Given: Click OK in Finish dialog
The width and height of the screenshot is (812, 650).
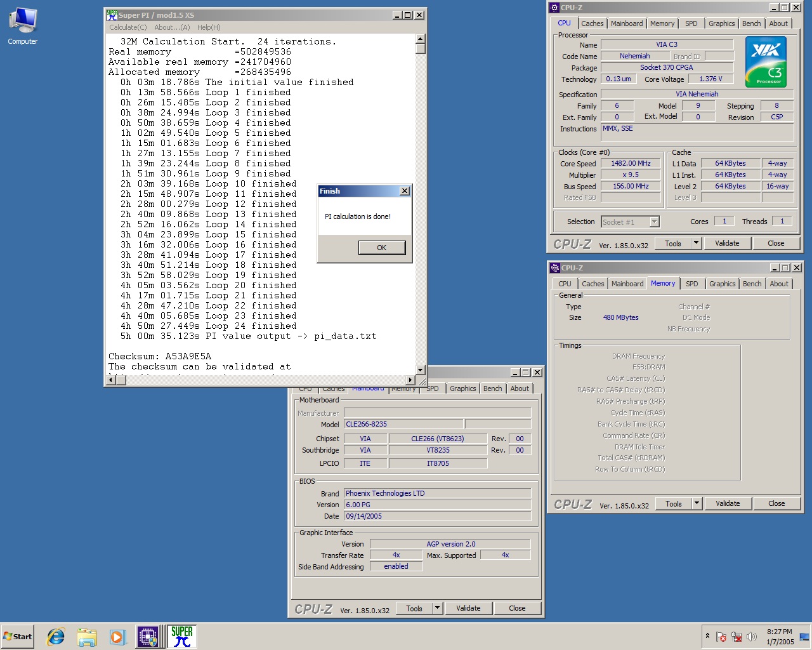Looking at the screenshot, I should click(381, 248).
